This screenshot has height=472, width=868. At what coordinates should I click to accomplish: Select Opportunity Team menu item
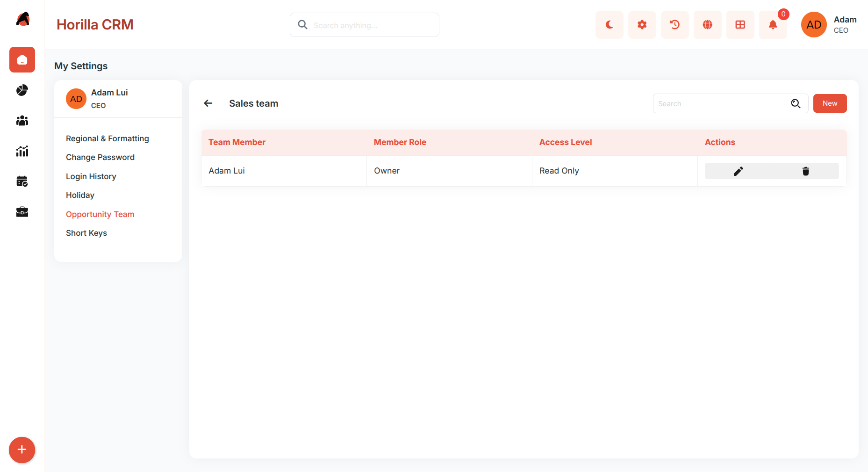coord(100,214)
